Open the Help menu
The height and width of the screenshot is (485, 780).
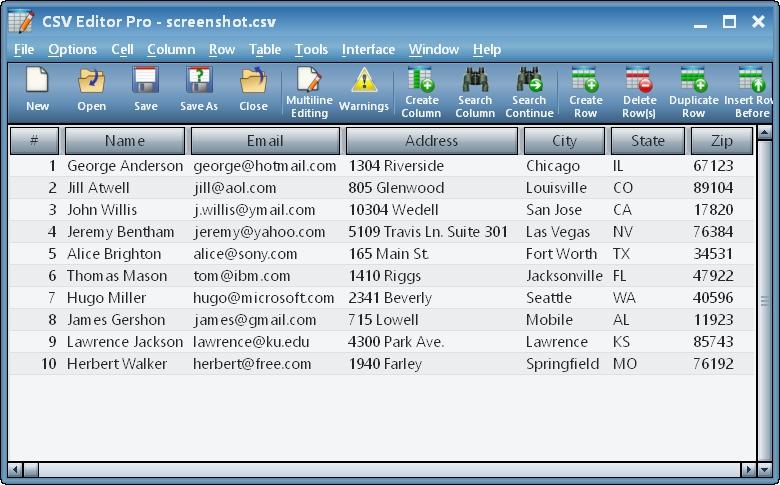(x=487, y=49)
